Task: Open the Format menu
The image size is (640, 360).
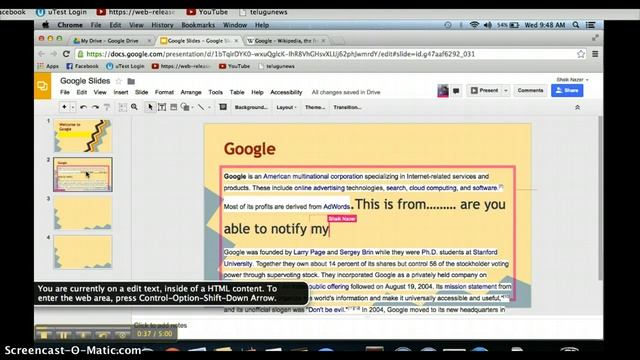Action: click(x=164, y=92)
